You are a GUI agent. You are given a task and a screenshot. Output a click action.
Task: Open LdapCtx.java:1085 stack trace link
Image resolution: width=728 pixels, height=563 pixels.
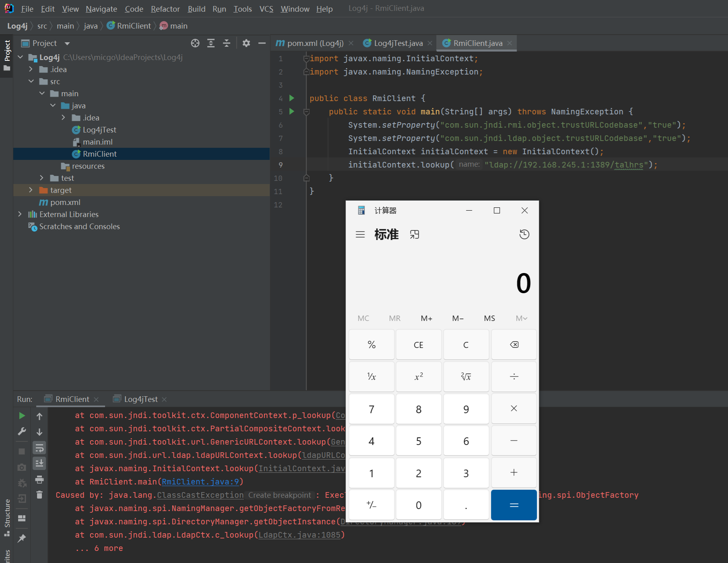[299, 535]
